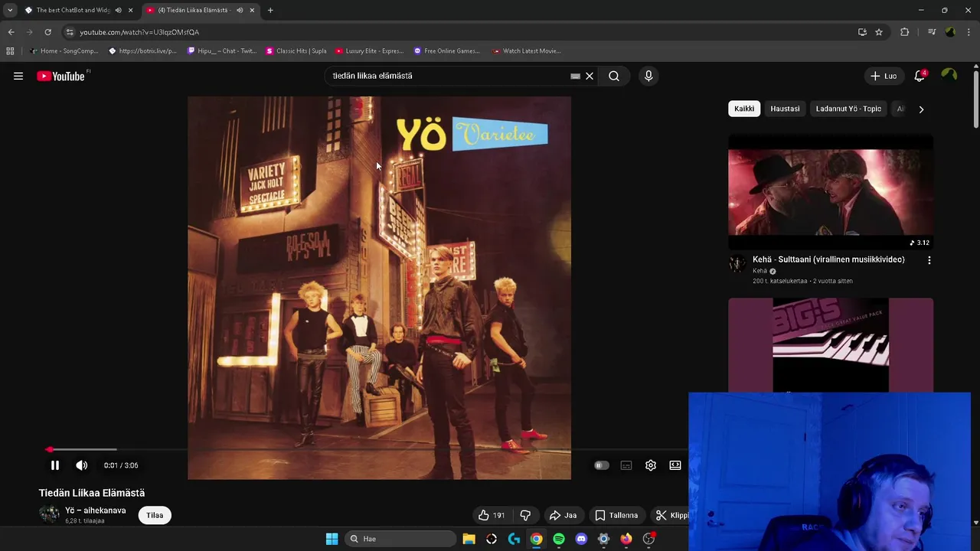Viewport: 980px width, 551px height.
Task: Open the Luo create menu
Action: point(884,76)
